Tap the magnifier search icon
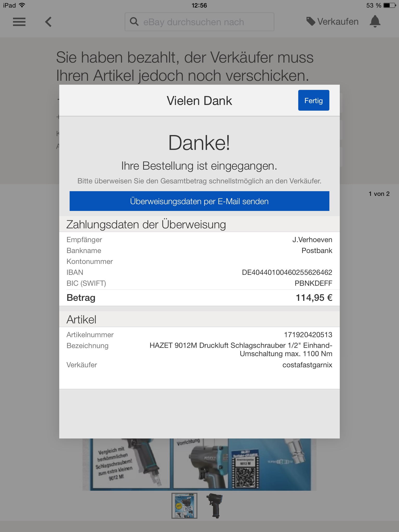Viewport: 399px width, 532px height. [x=134, y=22]
